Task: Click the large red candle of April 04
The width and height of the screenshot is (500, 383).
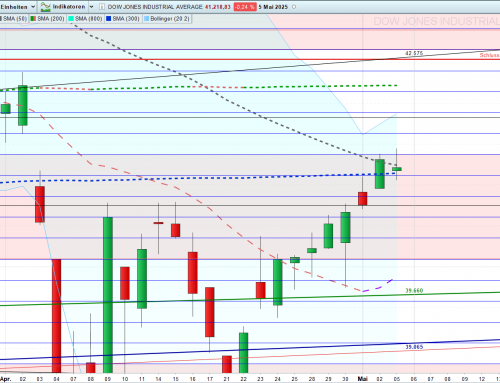Action: tap(56, 316)
